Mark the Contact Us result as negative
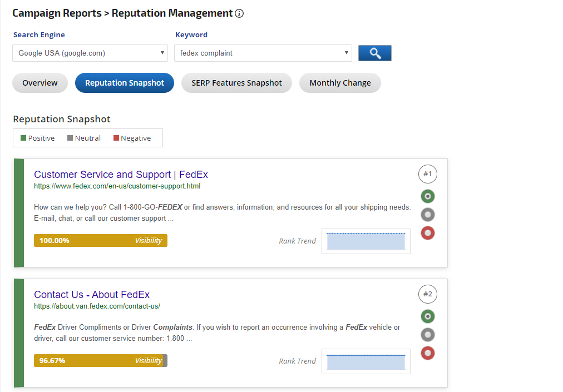Screen dimensions: 563x392 coord(427,353)
